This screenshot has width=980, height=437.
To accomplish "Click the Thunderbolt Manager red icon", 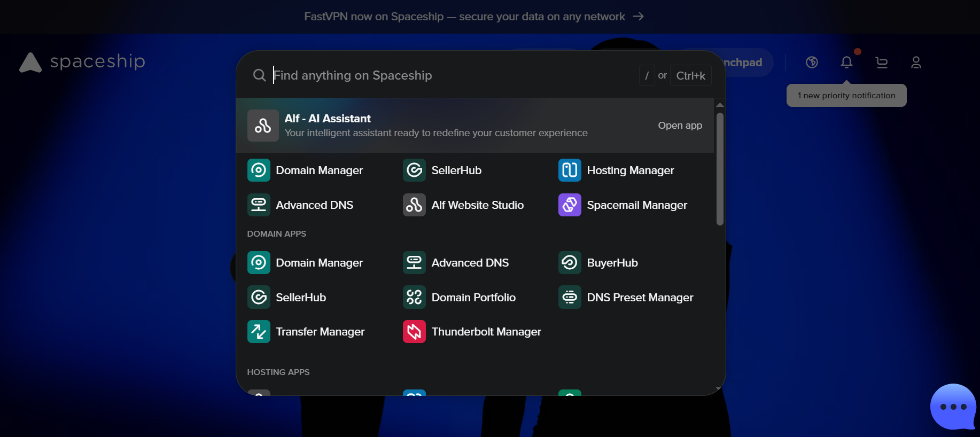I will (414, 332).
